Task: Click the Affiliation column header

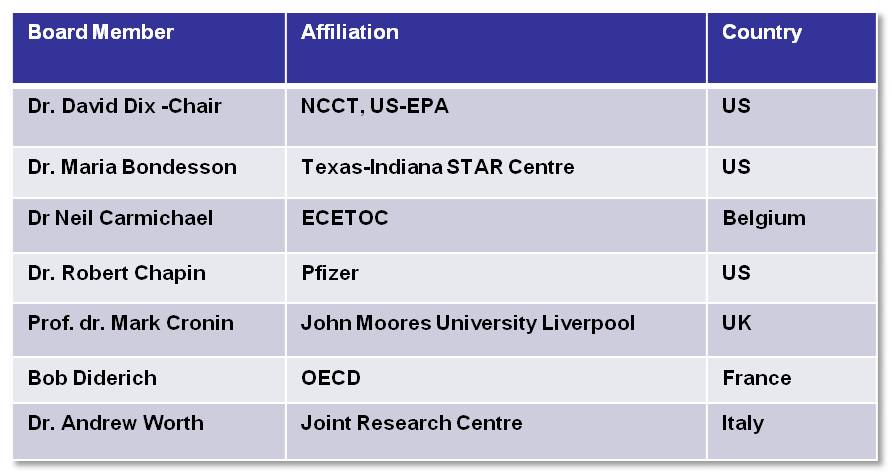Action: click(350, 33)
